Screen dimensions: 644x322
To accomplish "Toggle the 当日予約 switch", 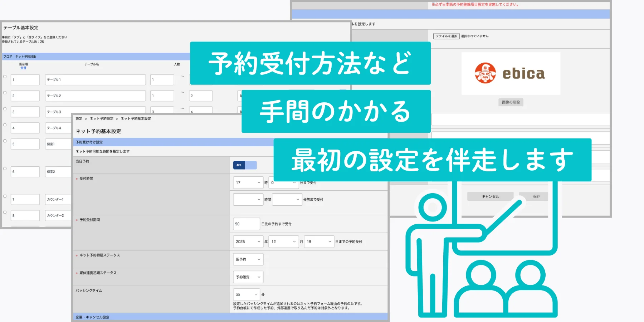I will coord(245,165).
